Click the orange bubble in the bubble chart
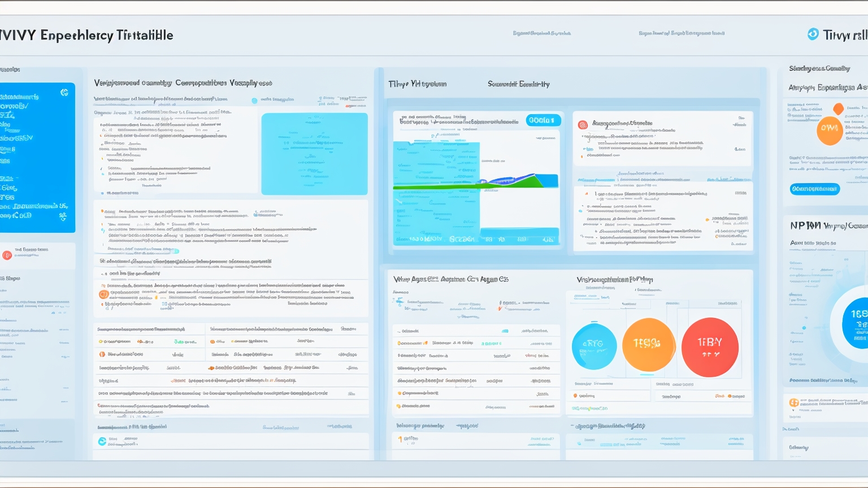 tap(648, 345)
